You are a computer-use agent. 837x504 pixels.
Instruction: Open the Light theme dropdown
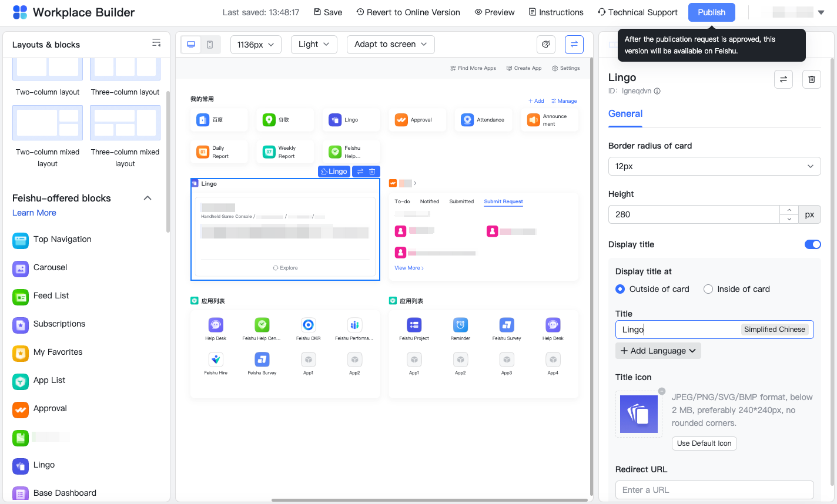[x=314, y=45]
